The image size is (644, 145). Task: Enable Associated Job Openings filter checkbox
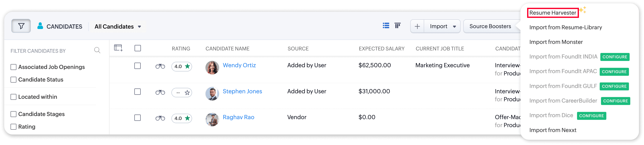13,67
